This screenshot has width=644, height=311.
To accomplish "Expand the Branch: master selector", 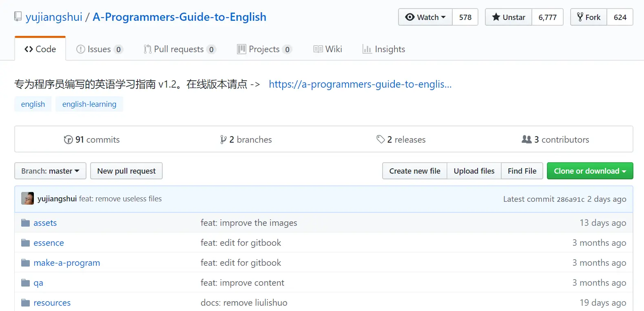I will [x=50, y=171].
